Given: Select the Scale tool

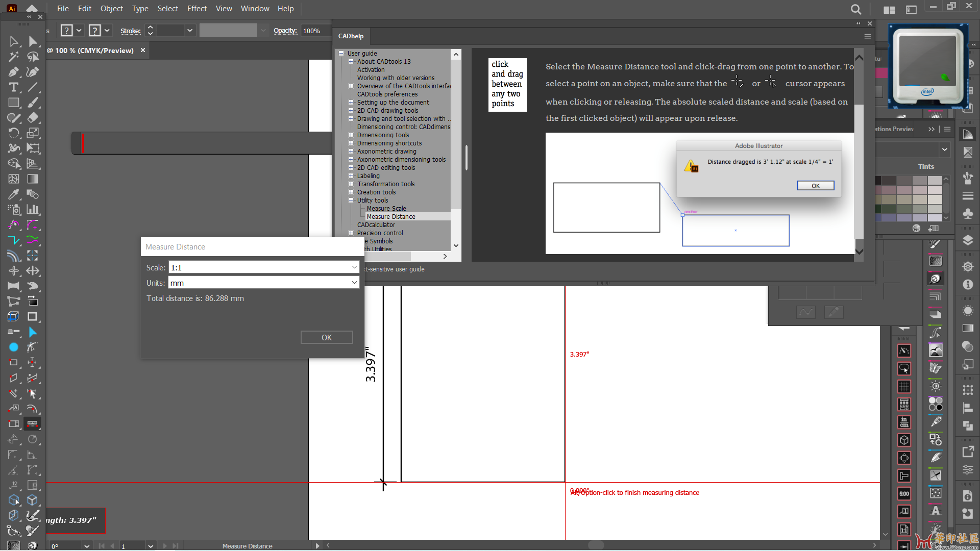Looking at the screenshot, I should click(x=33, y=133).
